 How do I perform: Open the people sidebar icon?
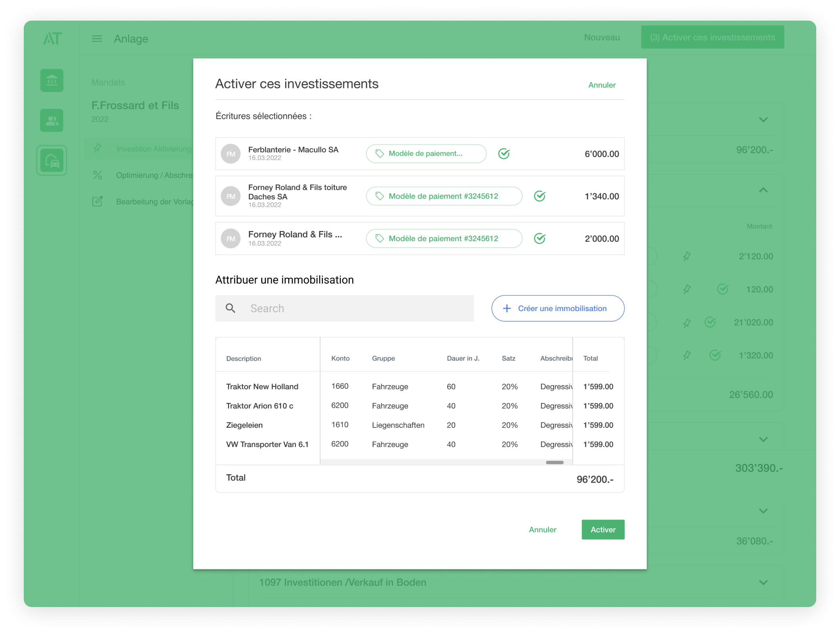click(x=52, y=120)
